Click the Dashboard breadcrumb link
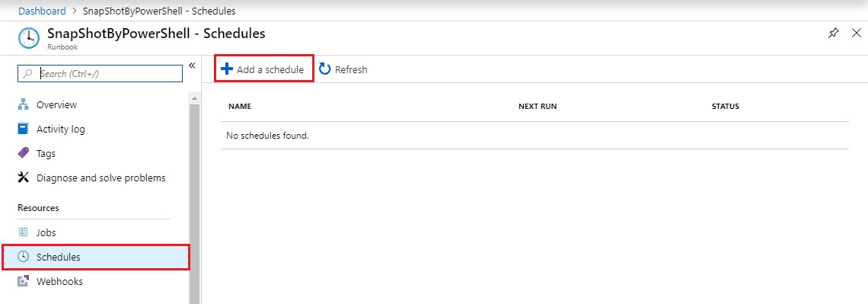 click(42, 11)
